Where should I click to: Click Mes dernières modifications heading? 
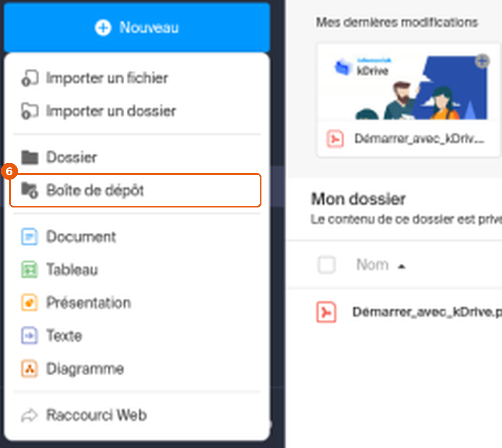click(397, 22)
